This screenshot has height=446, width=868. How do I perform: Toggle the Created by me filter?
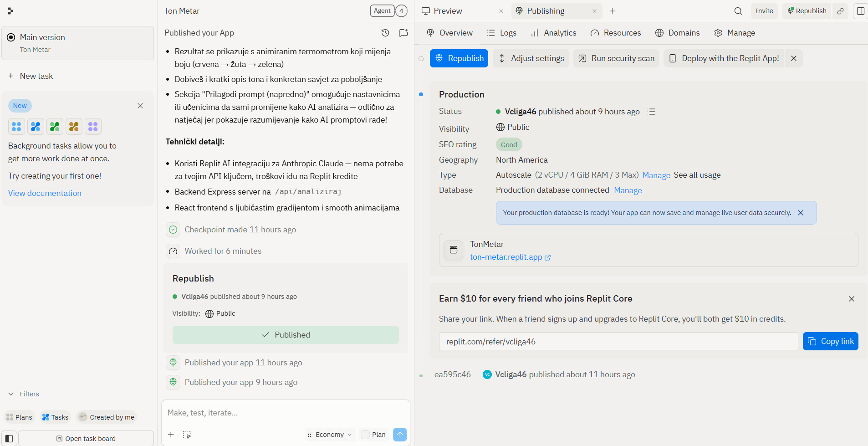point(107,417)
